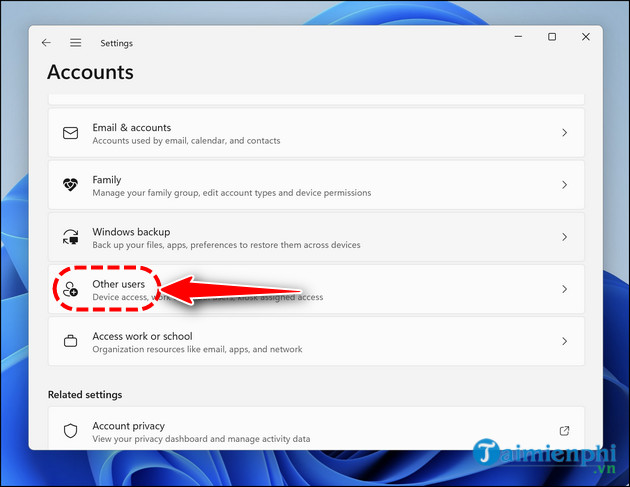630x487 pixels.
Task: Click the briefcase icon for Access work or school
Action: point(71,341)
